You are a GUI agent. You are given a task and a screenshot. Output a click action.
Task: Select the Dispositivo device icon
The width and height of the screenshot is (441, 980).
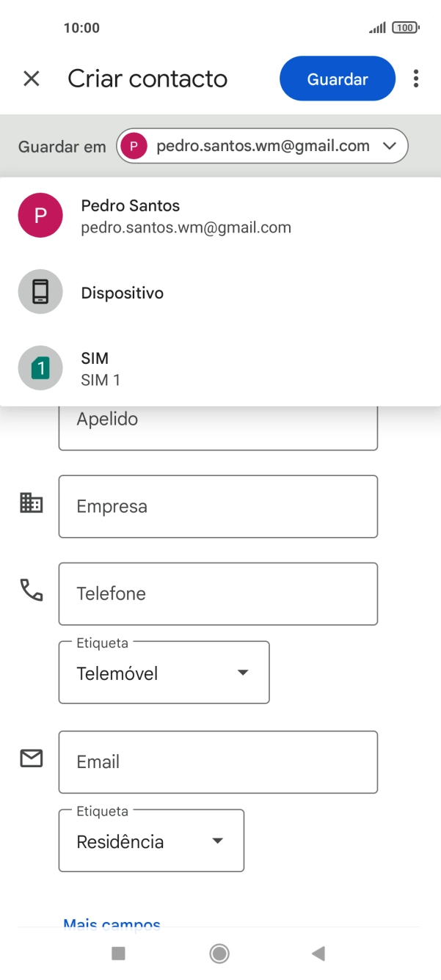pyautogui.click(x=40, y=291)
